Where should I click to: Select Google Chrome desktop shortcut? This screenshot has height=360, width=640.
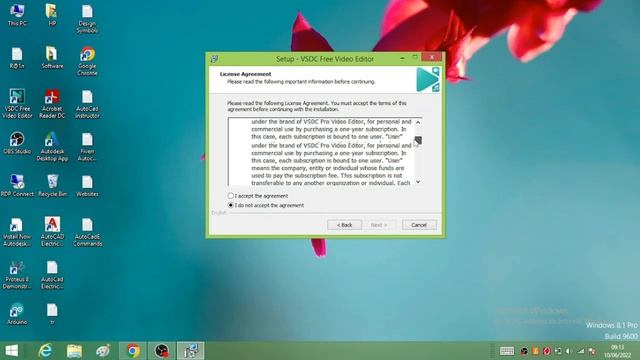click(x=87, y=62)
